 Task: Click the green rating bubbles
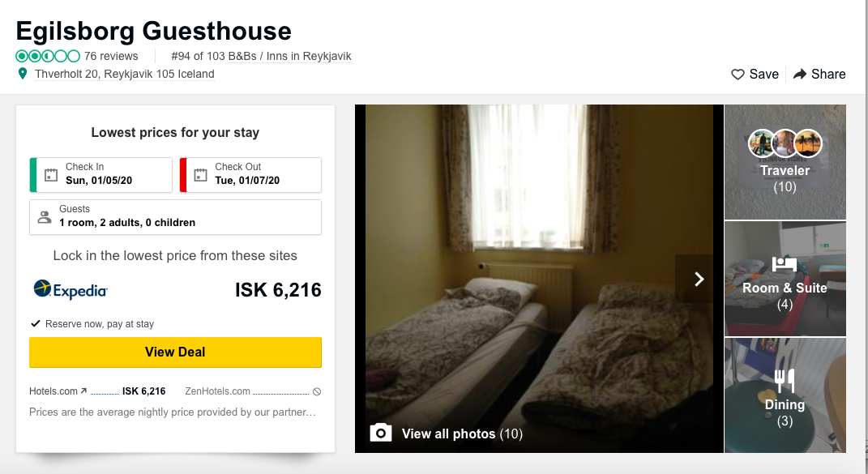[48, 56]
